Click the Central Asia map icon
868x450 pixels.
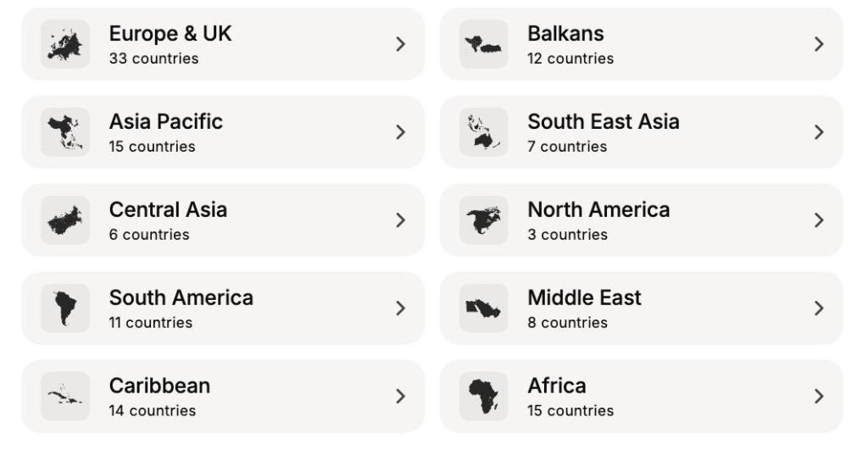click(x=65, y=220)
